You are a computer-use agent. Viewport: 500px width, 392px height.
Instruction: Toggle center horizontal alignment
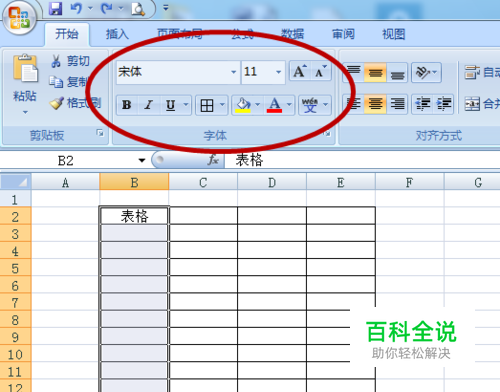coord(375,104)
